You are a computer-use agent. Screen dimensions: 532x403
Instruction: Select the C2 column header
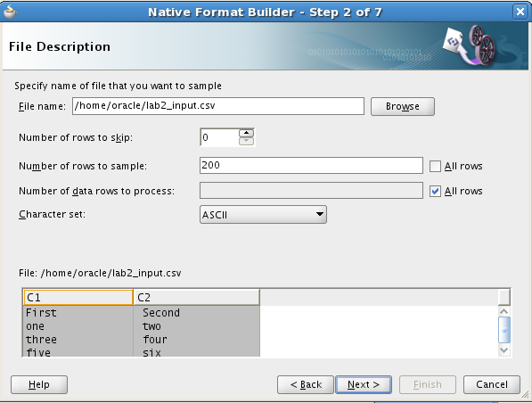pos(196,298)
